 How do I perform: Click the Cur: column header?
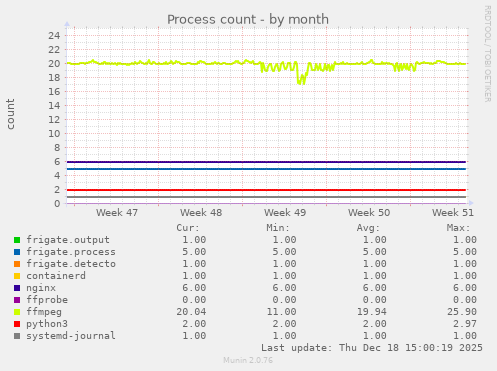[x=188, y=228]
